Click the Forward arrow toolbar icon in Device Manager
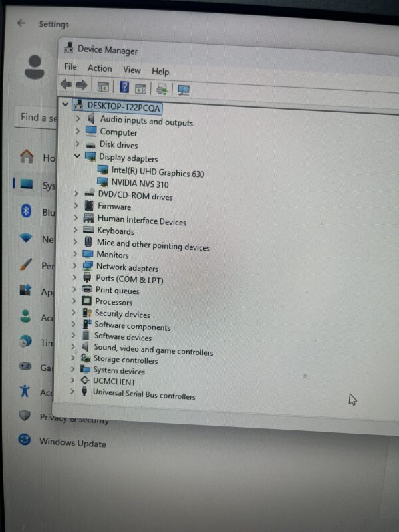 [x=81, y=85]
